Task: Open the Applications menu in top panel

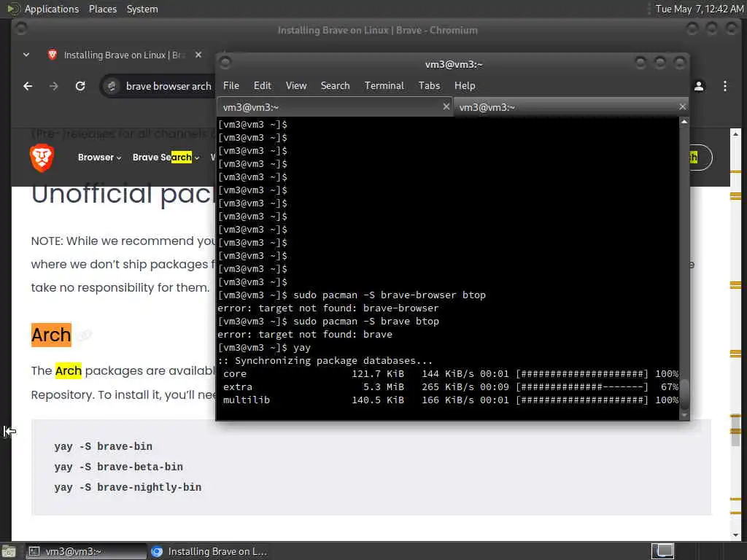Action: tap(52, 9)
